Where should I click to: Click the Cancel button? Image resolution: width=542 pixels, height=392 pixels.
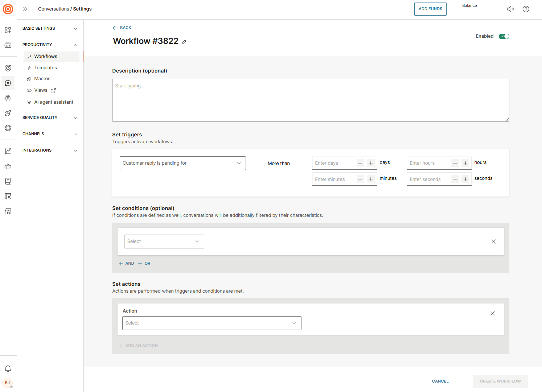tap(440, 381)
